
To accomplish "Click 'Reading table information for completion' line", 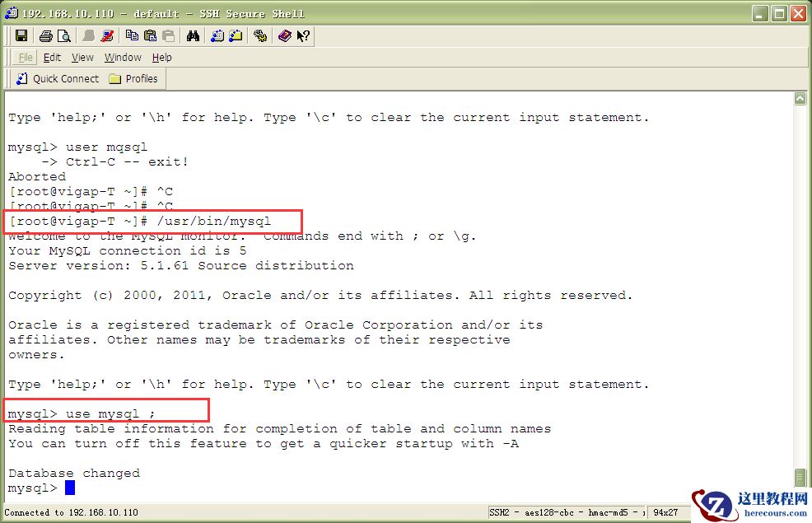I will (280, 429).
